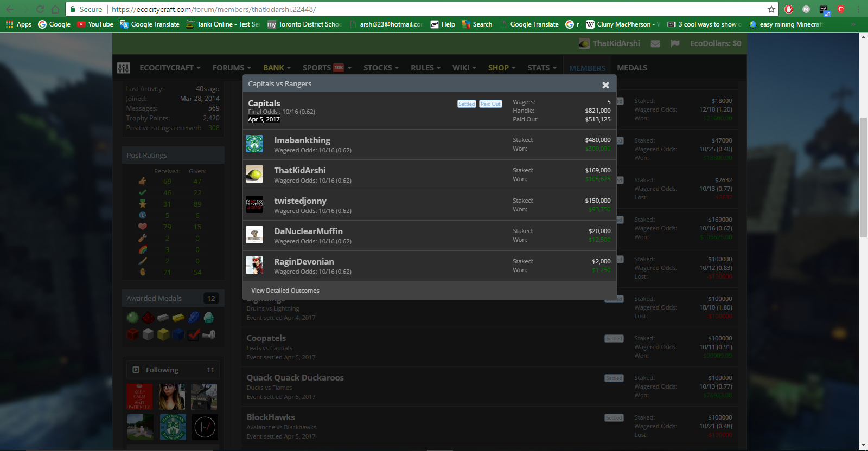The image size is (868, 451).
Task: Click the Following count 11
Action: pos(210,370)
